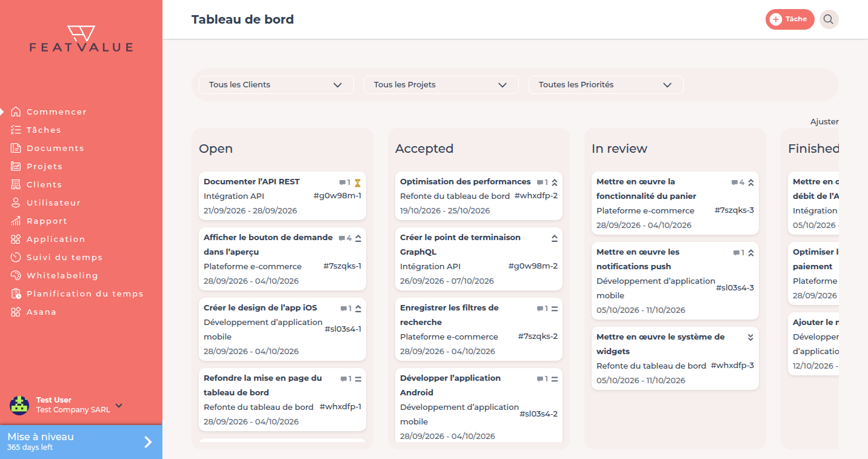Click Test Company SARL text
The height and width of the screenshot is (459, 868).
[73, 410]
